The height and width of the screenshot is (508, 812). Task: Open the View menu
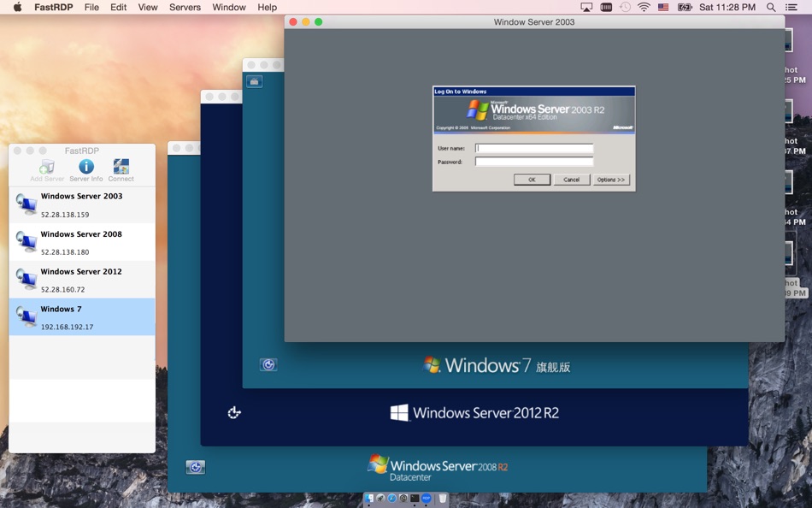tap(148, 7)
